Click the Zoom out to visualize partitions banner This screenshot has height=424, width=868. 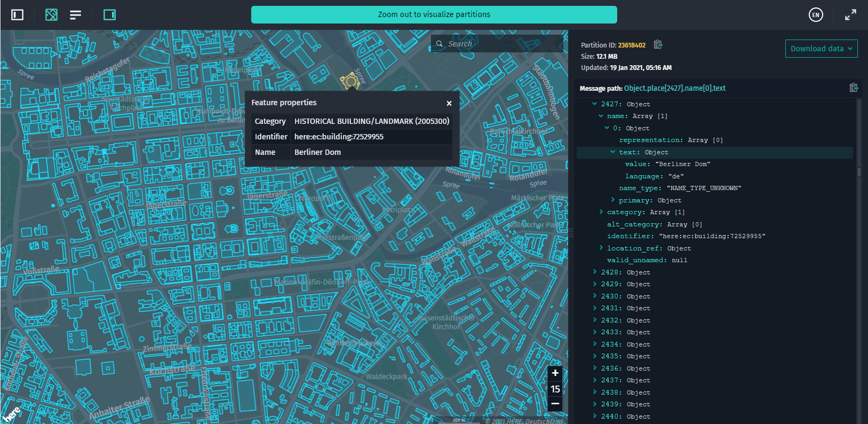point(434,14)
